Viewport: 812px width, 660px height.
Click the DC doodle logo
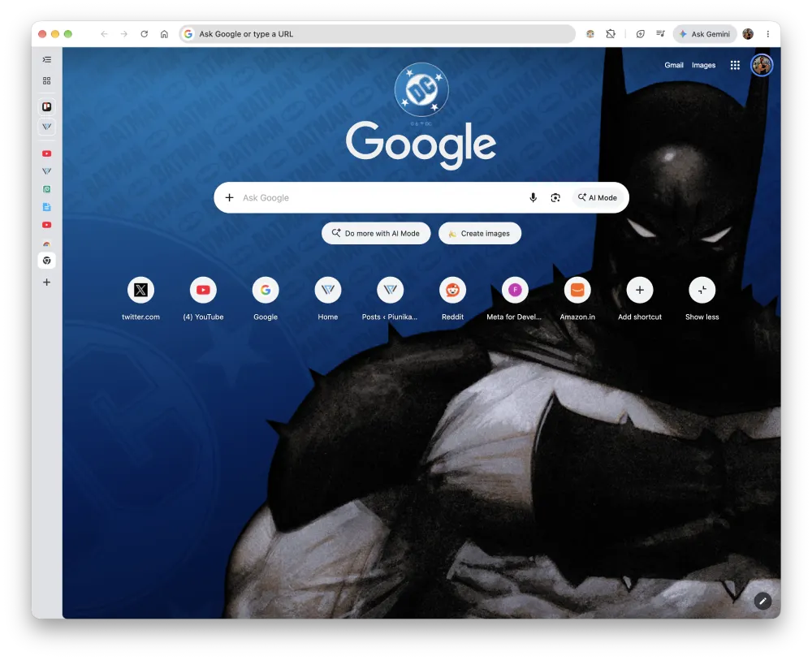pos(421,90)
